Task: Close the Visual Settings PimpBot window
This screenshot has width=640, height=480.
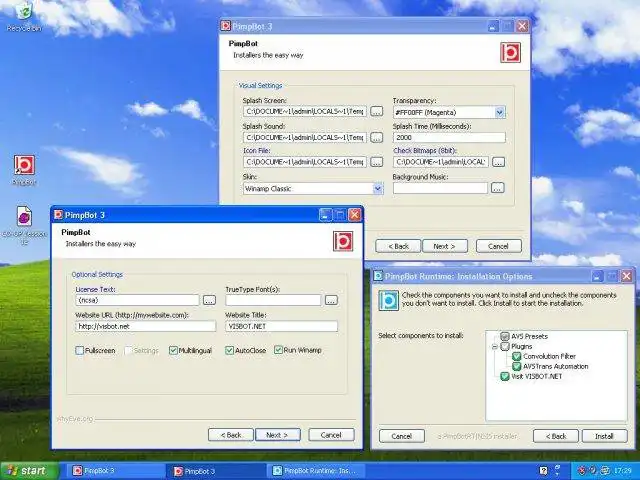Action: (522, 26)
